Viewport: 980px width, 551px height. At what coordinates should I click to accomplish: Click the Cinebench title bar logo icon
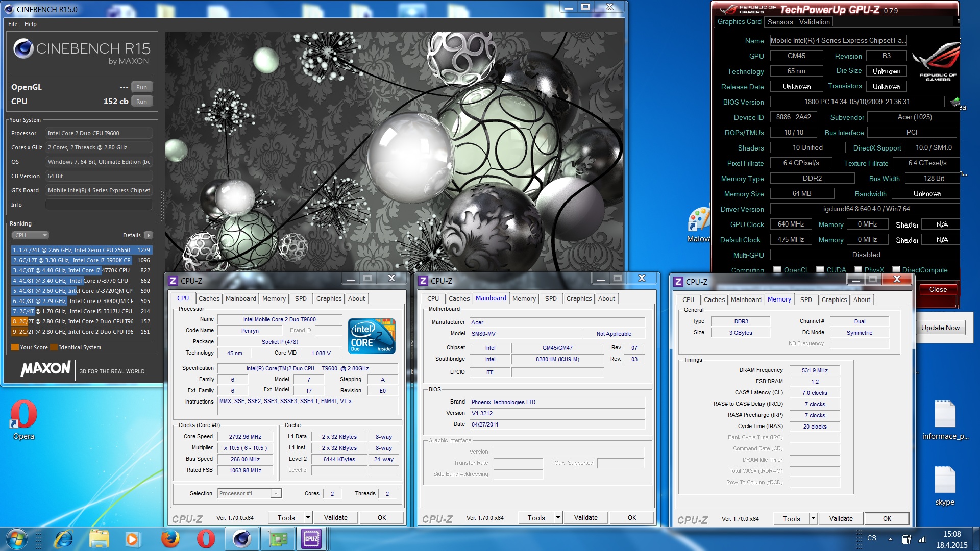point(9,9)
